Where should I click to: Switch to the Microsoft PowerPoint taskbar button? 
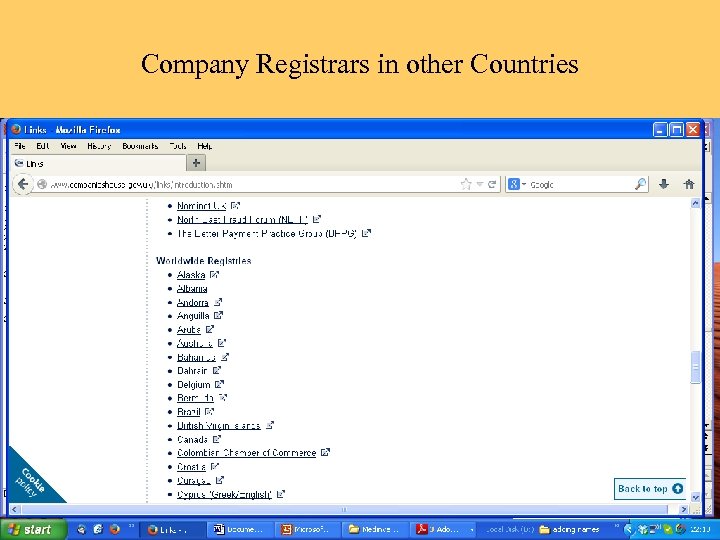[308, 529]
